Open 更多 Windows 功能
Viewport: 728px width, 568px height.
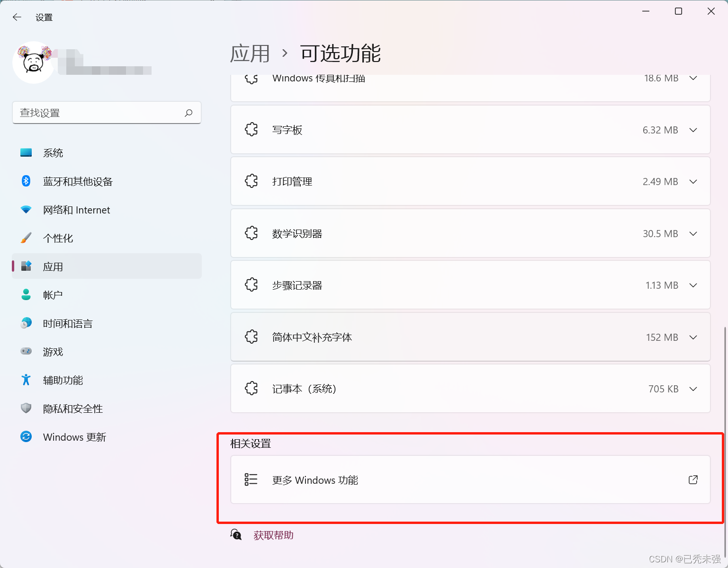(x=470, y=479)
